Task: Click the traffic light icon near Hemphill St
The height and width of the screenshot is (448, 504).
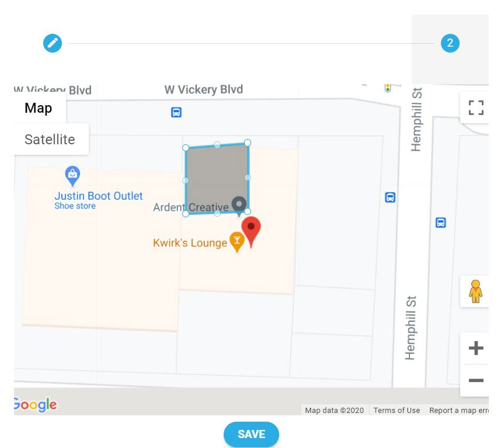Action: pos(387,88)
